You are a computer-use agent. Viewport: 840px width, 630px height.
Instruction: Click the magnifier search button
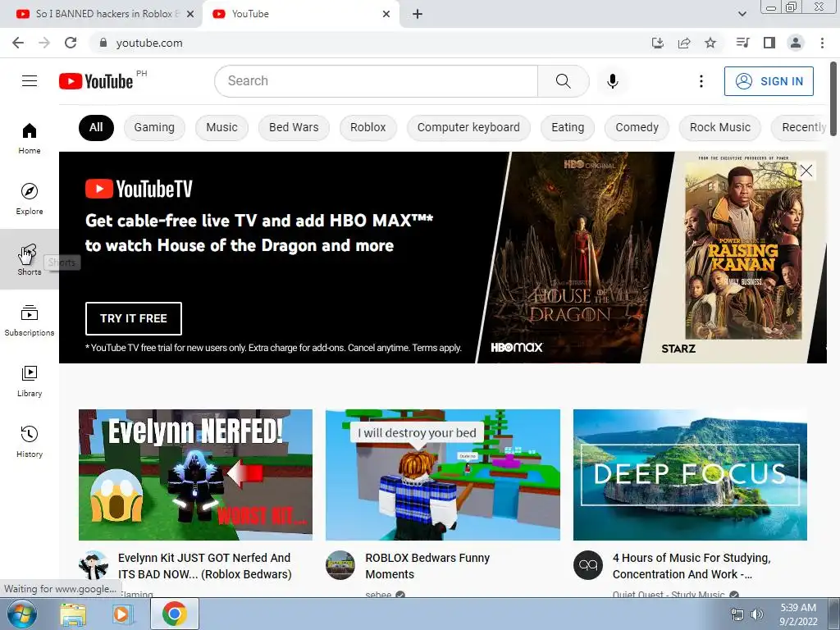(x=563, y=81)
